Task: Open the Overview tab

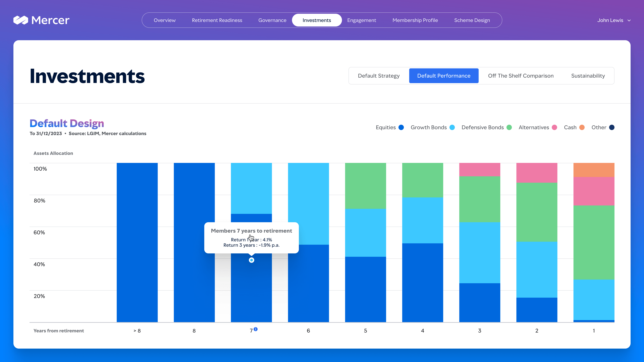Action: 165,20
